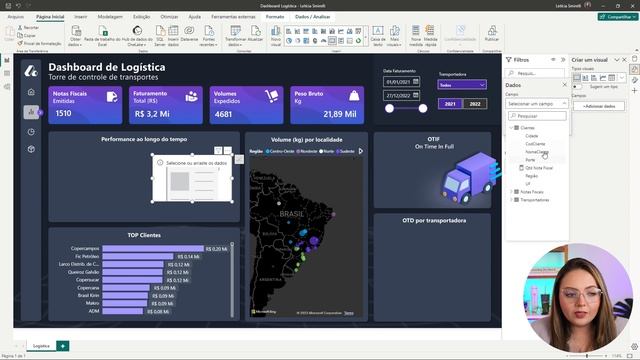Screen dimensions: 640x360
Task: Click the format paintbrush pane icon
Action: tap(634, 80)
